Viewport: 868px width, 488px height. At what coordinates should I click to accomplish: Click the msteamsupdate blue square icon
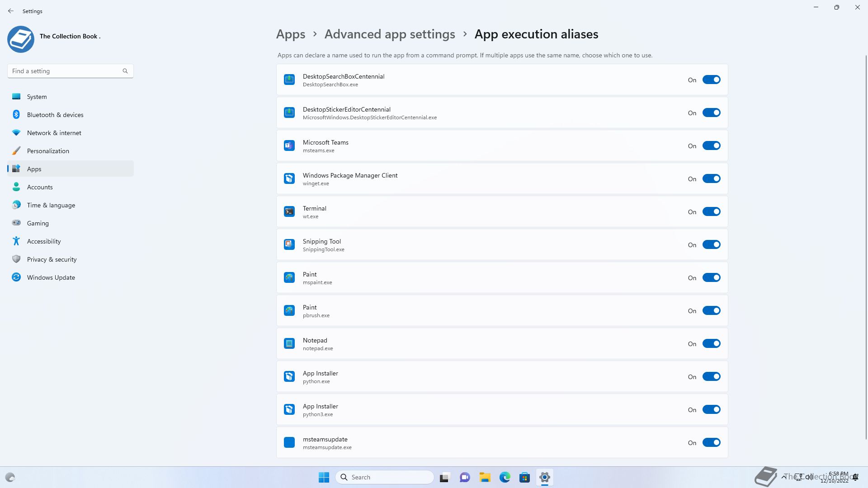click(289, 443)
